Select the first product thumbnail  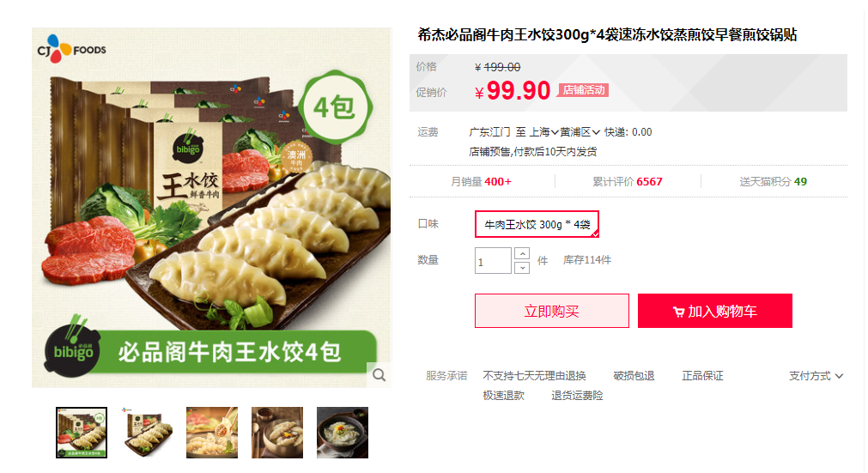point(82,433)
